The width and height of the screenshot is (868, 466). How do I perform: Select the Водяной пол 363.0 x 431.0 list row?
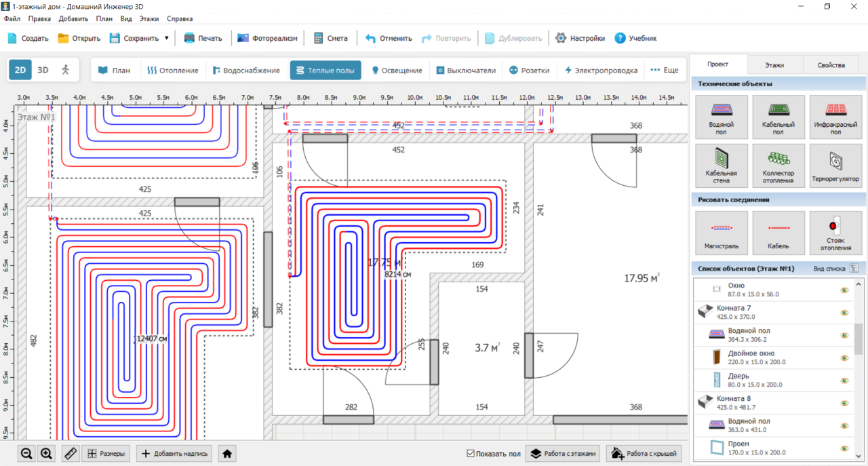(772, 426)
